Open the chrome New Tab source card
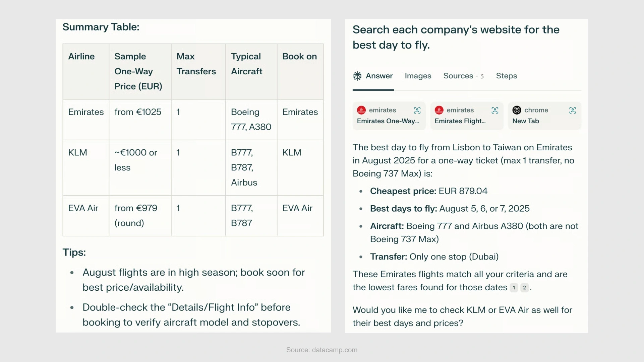The width and height of the screenshot is (644, 362). [544, 116]
